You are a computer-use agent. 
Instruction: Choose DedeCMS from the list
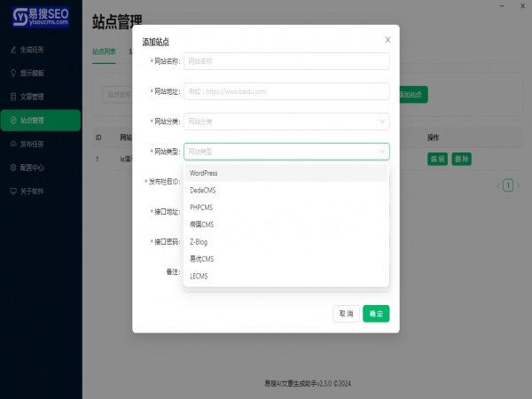(x=286, y=191)
